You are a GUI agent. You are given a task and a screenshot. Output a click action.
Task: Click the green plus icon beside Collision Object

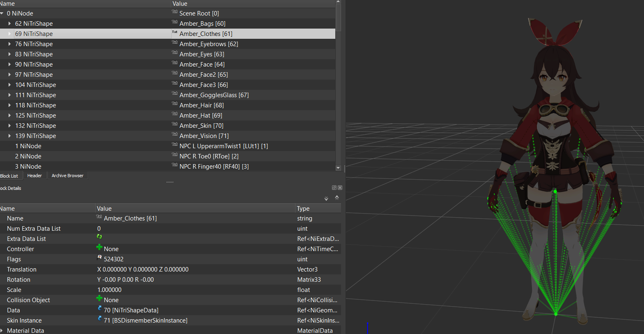[99, 298]
